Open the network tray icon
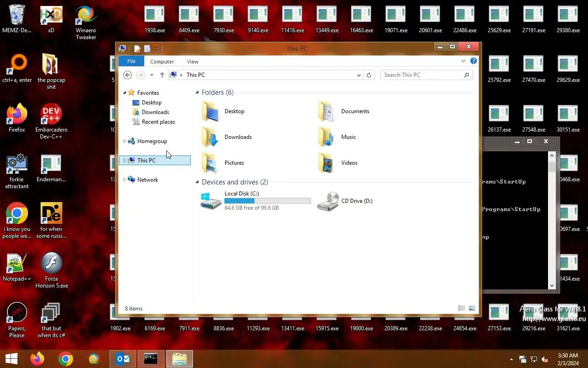This screenshot has height=368, width=588. coord(534,359)
